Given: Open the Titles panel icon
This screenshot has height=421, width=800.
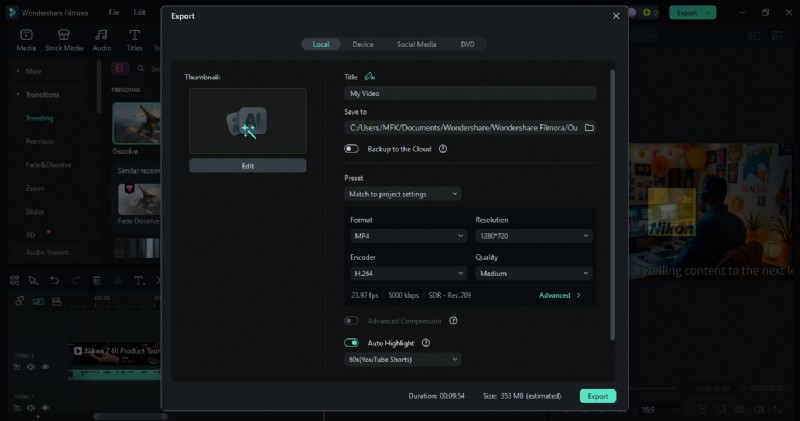Looking at the screenshot, I should click(134, 40).
